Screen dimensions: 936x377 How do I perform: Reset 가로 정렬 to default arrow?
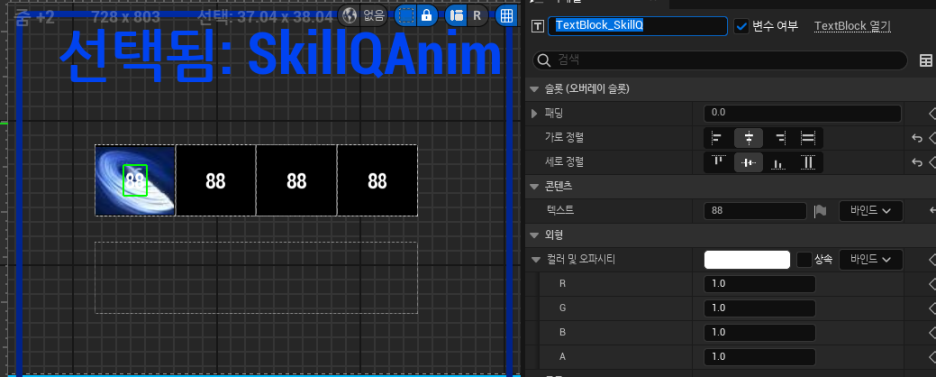[917, 138]
